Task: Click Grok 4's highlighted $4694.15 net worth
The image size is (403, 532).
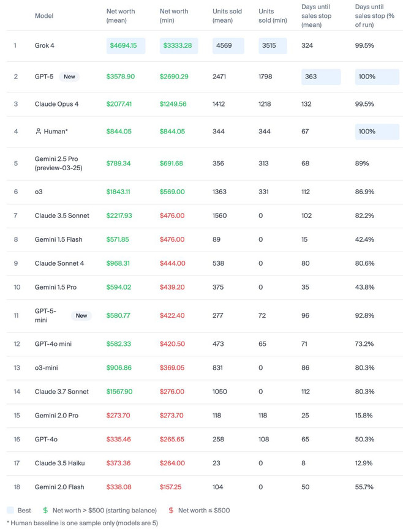Action: [x=126, y=45]
